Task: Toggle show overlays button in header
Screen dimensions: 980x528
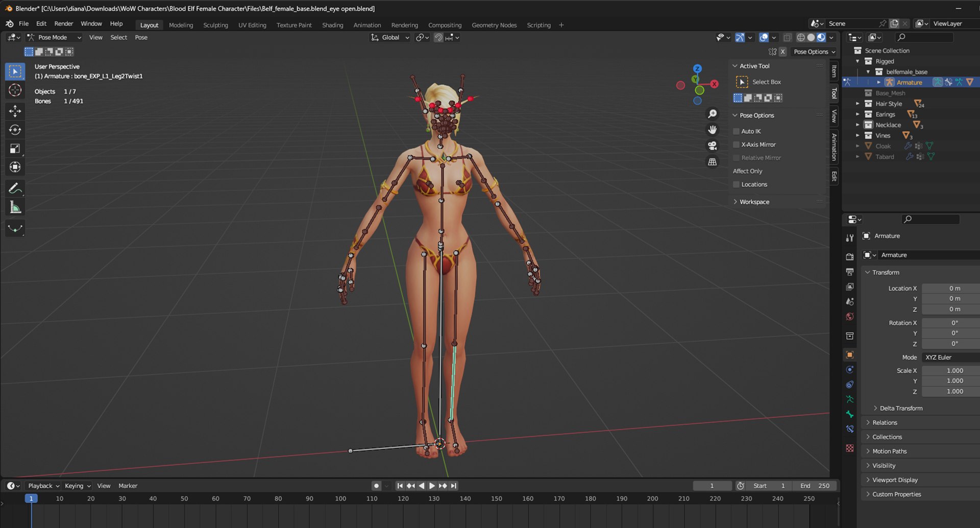Action: point(764,37)
